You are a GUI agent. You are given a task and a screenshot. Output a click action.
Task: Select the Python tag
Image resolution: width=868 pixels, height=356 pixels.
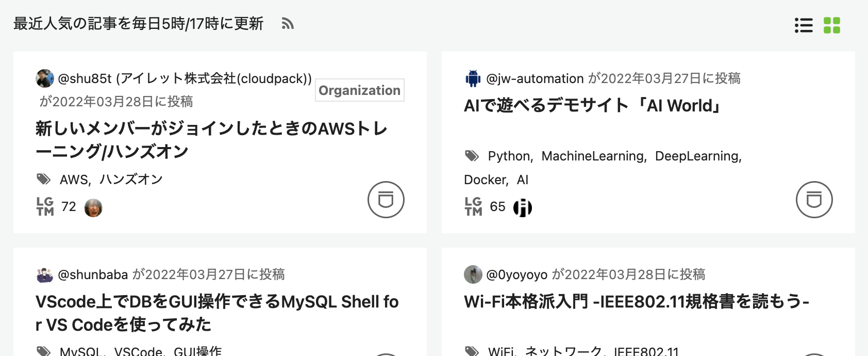tap(509, 156)
